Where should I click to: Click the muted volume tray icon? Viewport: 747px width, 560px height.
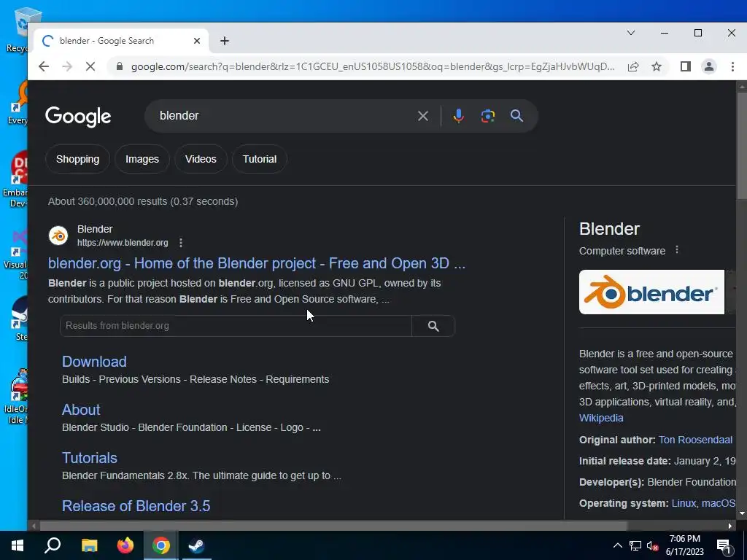tap(653, 545)
